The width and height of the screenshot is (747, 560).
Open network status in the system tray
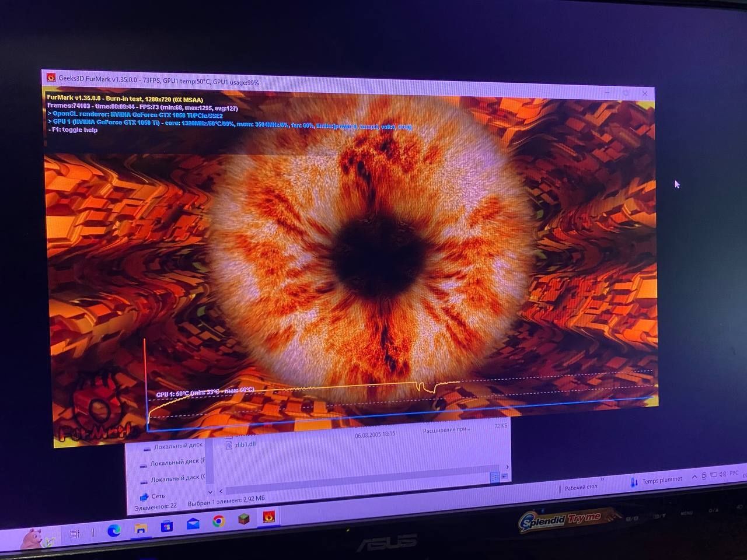tap(713, 475)
